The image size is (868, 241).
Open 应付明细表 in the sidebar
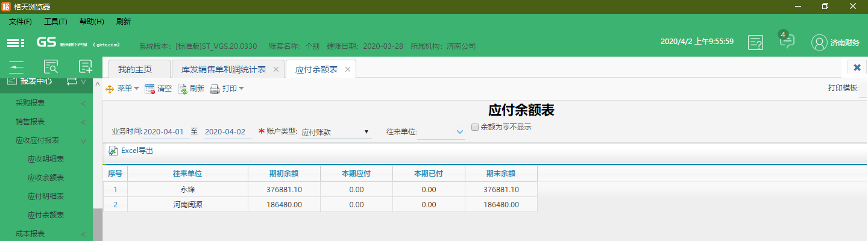[x=46, y=196]
